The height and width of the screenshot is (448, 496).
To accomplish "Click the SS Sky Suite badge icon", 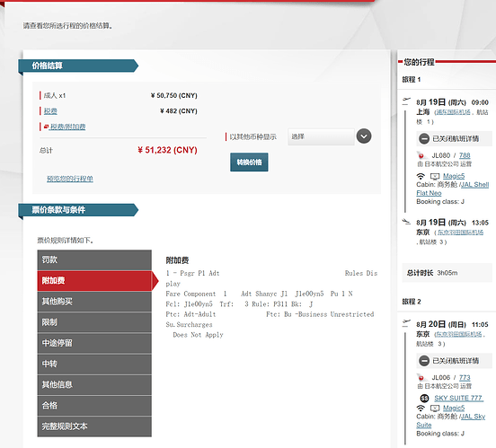I will (424, 398).
